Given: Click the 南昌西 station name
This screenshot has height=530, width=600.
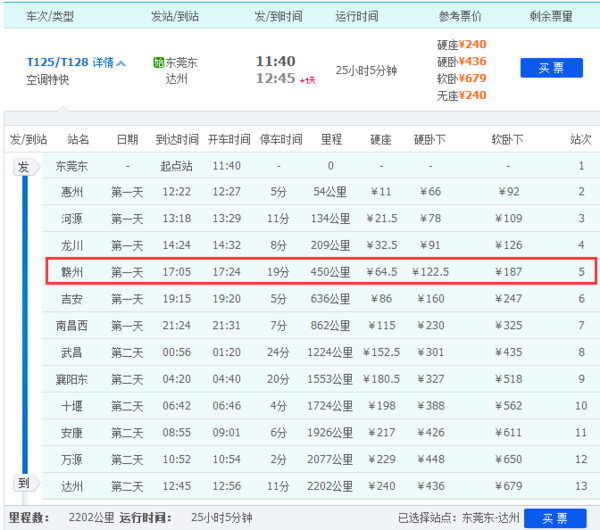Looking at the screenshot, I should pyautogui.click(x=71, y=325).
